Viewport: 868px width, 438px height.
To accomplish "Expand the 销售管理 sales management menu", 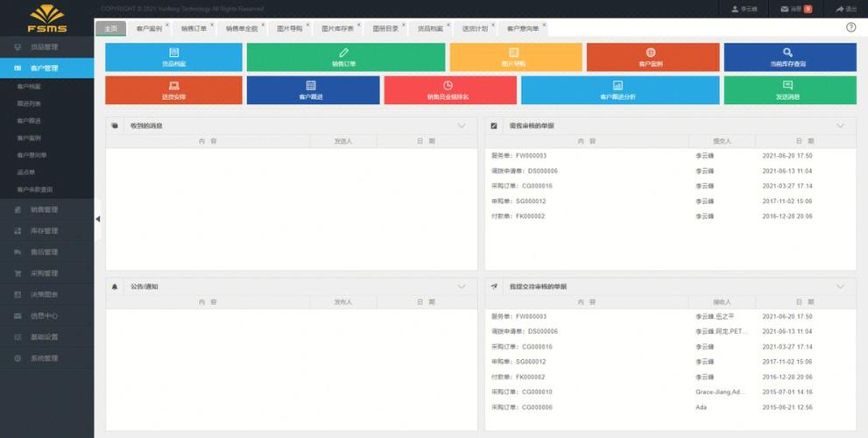I will pyautogui.click(x=46, y=210).
